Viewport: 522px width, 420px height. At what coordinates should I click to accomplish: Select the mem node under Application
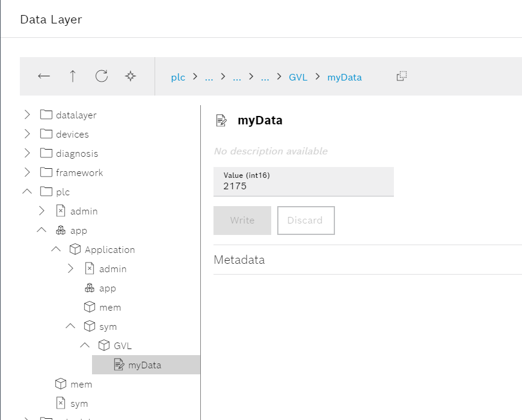(110, 307)
